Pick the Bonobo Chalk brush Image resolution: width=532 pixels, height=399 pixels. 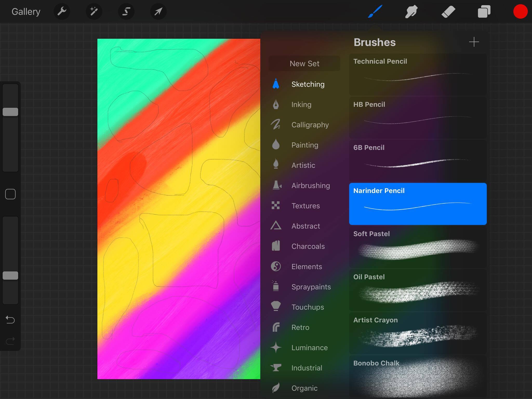[x=418, y=376]
